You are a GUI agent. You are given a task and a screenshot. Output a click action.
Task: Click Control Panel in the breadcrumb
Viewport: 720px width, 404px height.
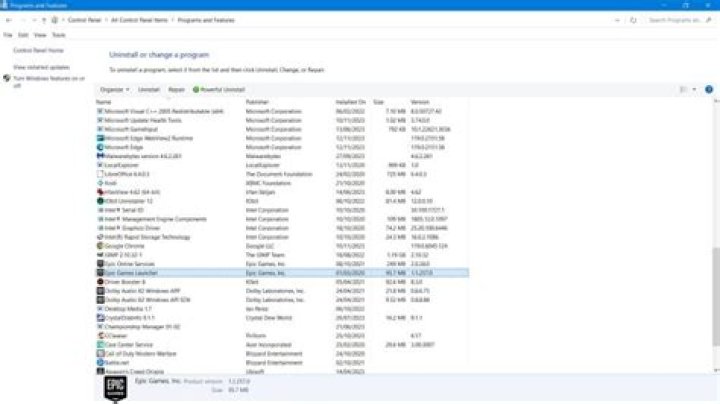tap(84, 20)
